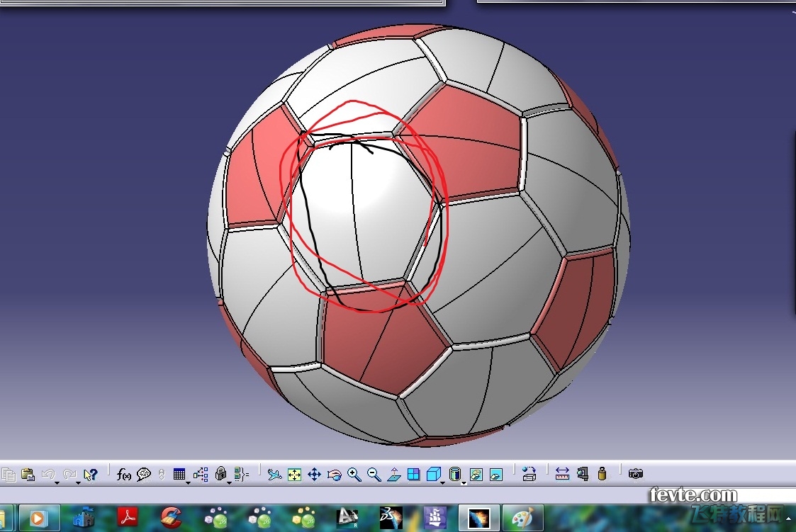Expand the padlock tool dropdown arrow
The image size is (796, 532).
pos(229,483)
